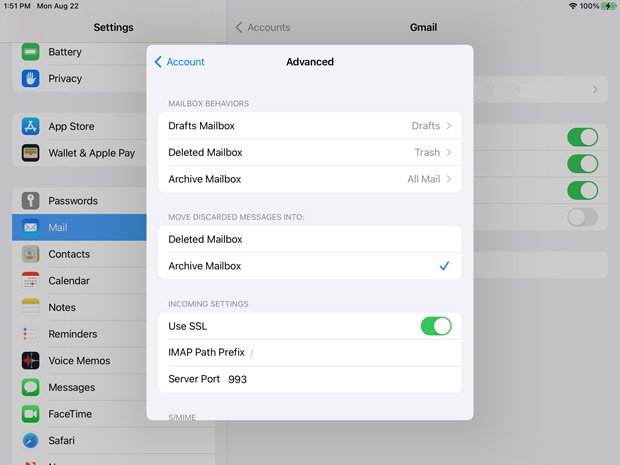Viewport: 620px width, 465px height.
Task: Tap the Gmail pane title
Action: click(x=423, y=27)
